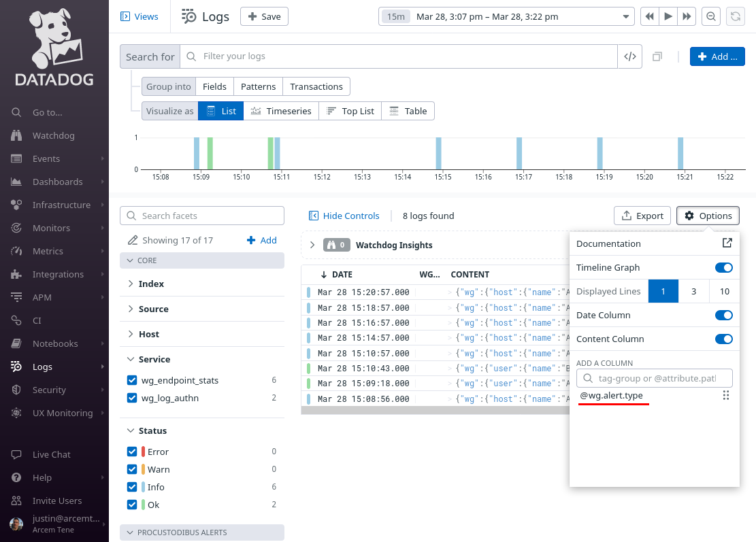756x542 pixels.
Task: Focus the Search facets field
Action: tap(202, 216)
